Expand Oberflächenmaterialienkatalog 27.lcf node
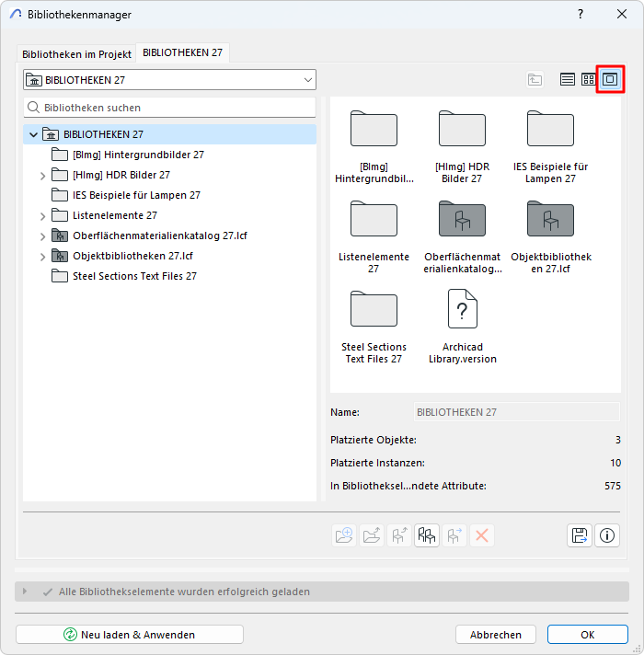 click(42, 236)
